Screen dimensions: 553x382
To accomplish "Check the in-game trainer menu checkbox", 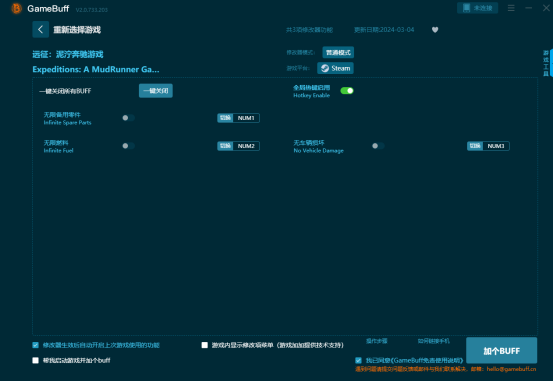I will 205,345.
